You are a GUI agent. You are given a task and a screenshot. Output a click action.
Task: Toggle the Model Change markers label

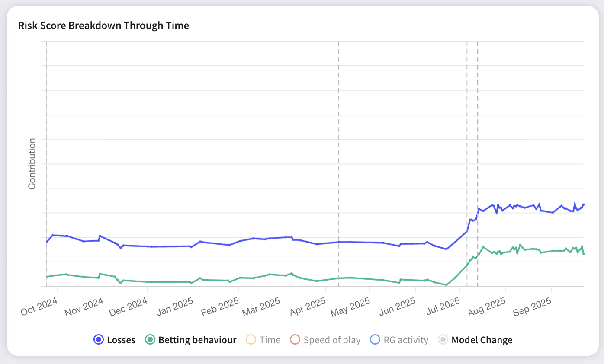coord(482,340)
